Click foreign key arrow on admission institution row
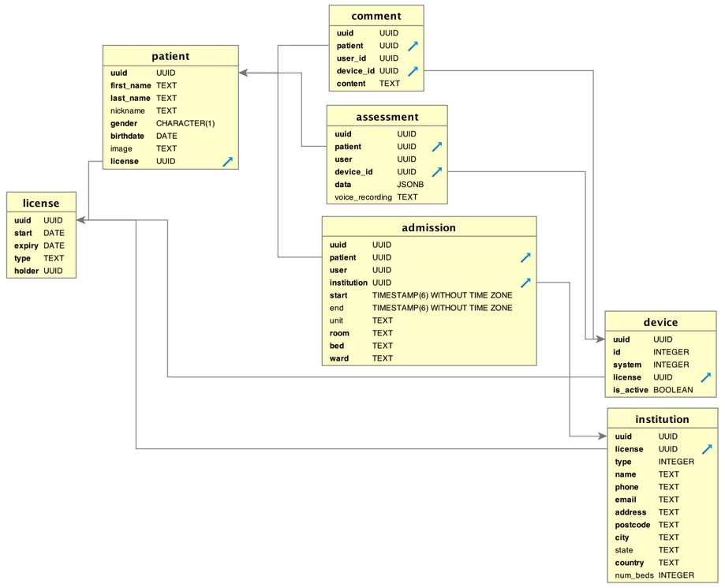Screen dimensions: 725x588 [x=525, y=283]
